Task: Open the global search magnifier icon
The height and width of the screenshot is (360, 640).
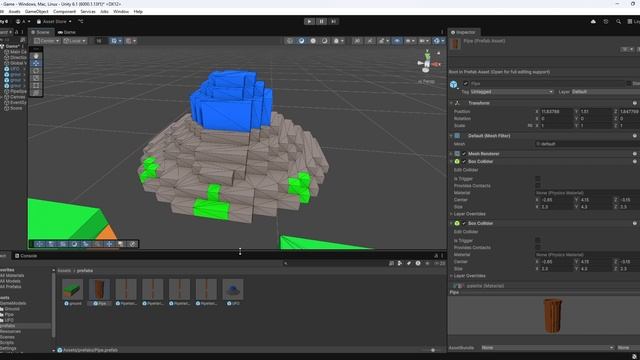Action: [618, 21]
